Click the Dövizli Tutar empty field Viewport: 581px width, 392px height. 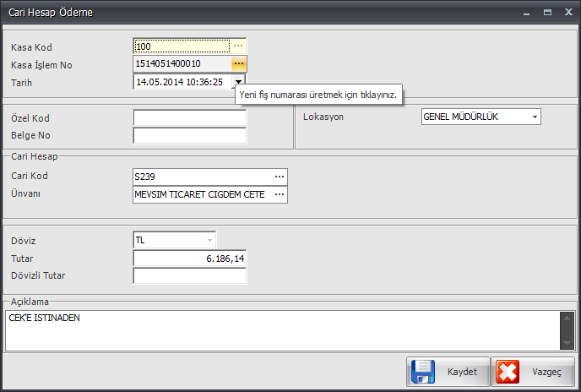[x=190, y=275]
